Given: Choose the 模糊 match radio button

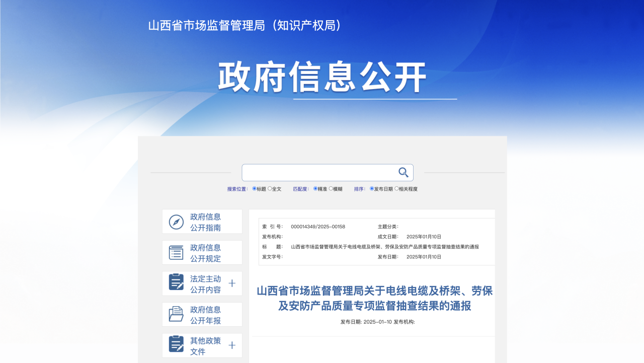Looking at the screenshot, I should [x=331, y=189].
